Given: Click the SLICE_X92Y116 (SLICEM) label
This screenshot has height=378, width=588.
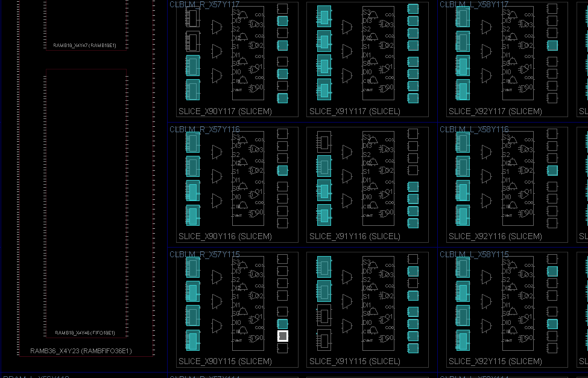Looking at the screenshot, I should [495, 236].
